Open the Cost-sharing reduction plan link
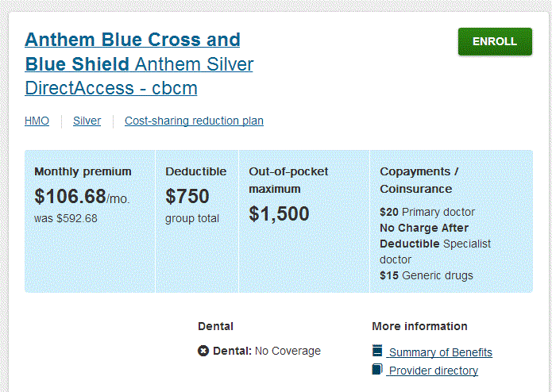The image size is (552, 392). [x=194, y=121]
